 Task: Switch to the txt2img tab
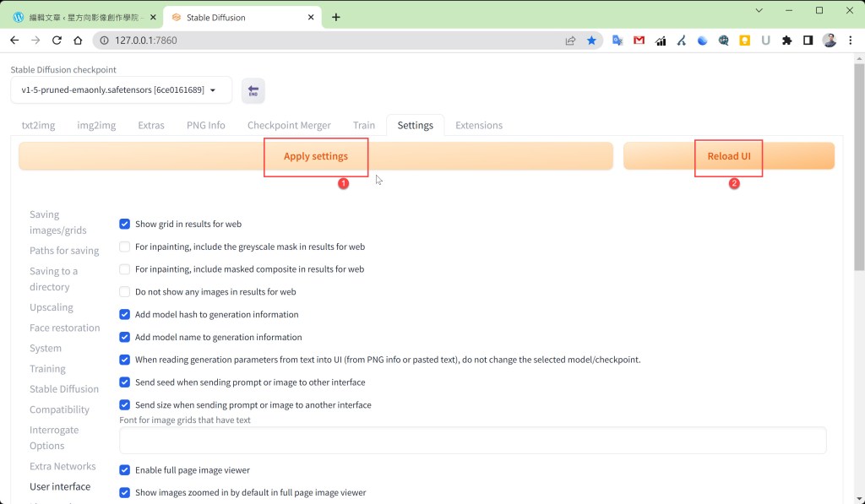point(38,125)
